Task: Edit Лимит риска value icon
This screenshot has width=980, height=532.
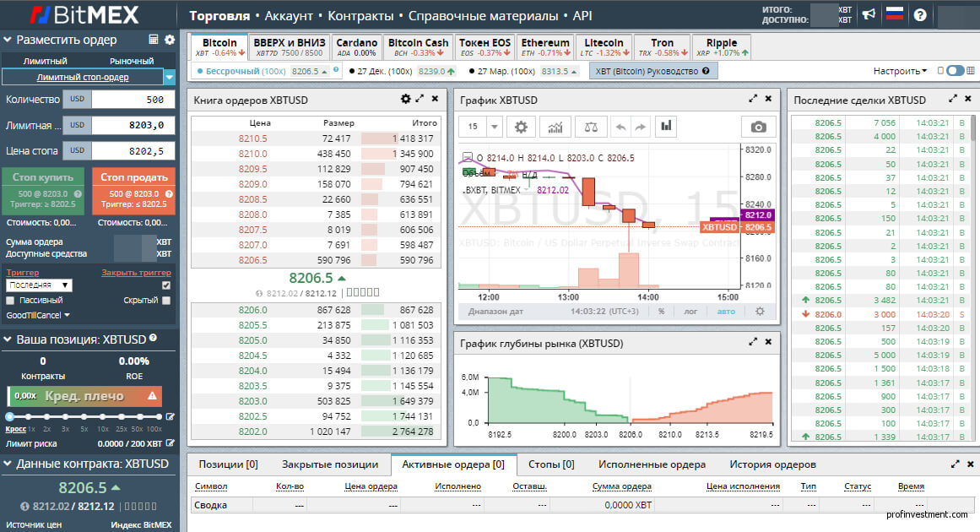Action: [170, 443]
